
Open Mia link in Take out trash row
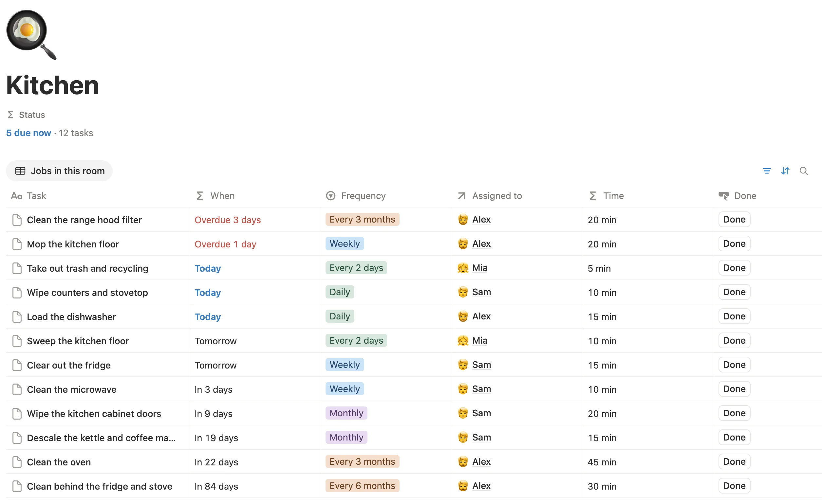(x=480, y=268)
